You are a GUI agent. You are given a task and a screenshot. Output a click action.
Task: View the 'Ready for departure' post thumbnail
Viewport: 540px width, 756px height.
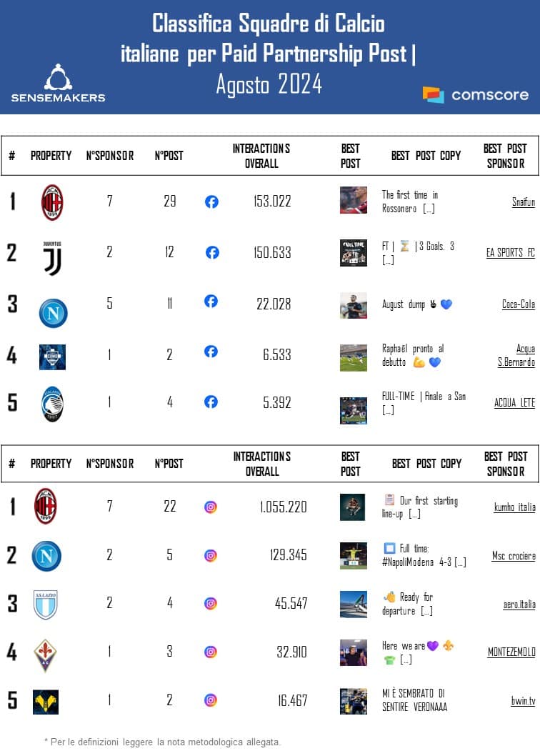pyautogui.click(x=353, y=605)
